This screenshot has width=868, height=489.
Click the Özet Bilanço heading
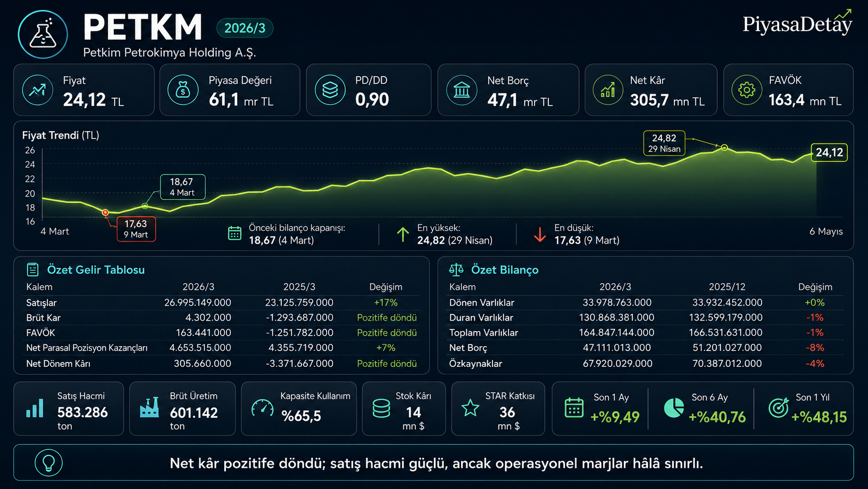pyautogui.click(x=505, y=270)
